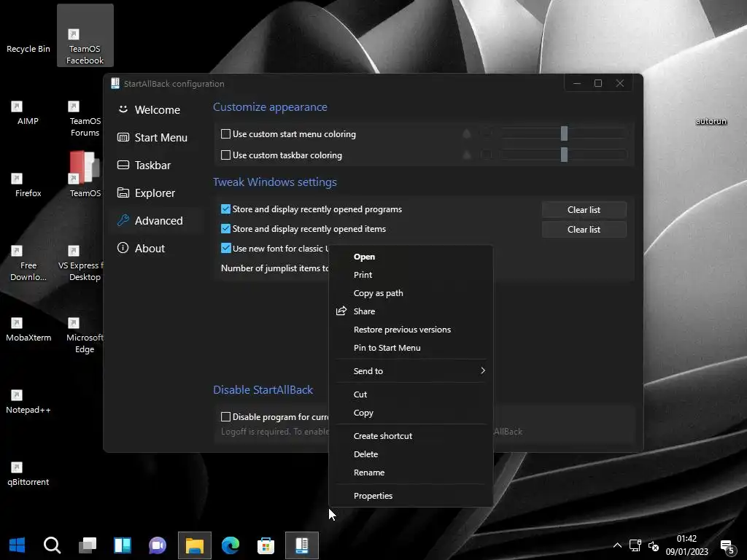Choose Open in the context menu
Screen dimensions: 747x560
click(411, 257)
